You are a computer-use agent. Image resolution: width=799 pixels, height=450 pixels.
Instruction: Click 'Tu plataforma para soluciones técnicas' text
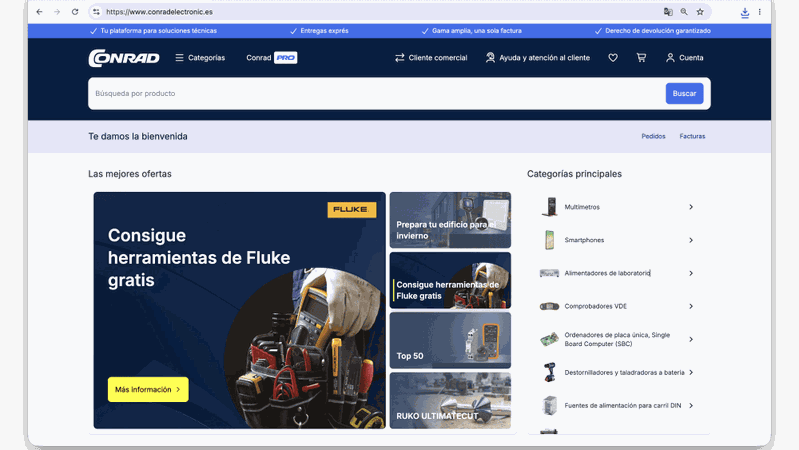[158, 31]
